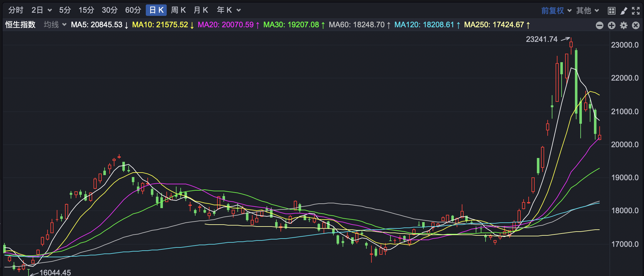Click the MA5: 20845.53 value
This screenshot has width=644, height=276.
click(100, 25)
